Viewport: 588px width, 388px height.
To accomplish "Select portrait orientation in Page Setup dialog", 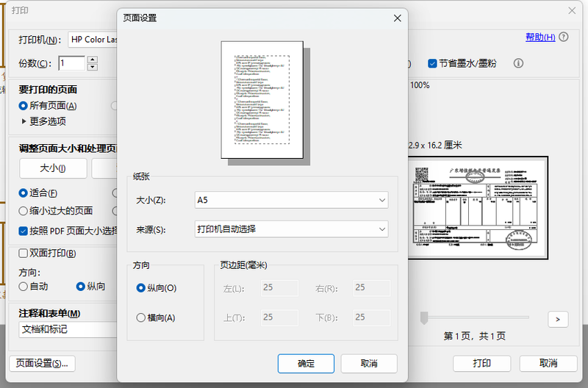I will [x=141, y=288].
